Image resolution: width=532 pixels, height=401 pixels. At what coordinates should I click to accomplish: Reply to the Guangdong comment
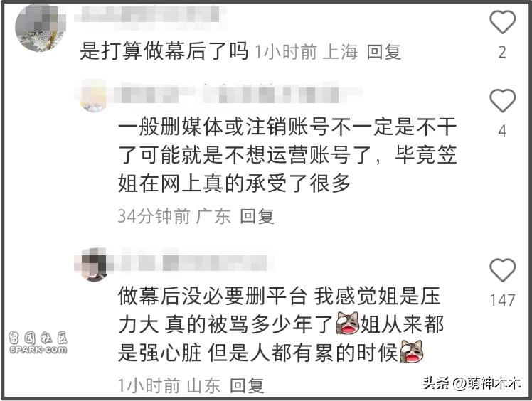pos(257,216)
